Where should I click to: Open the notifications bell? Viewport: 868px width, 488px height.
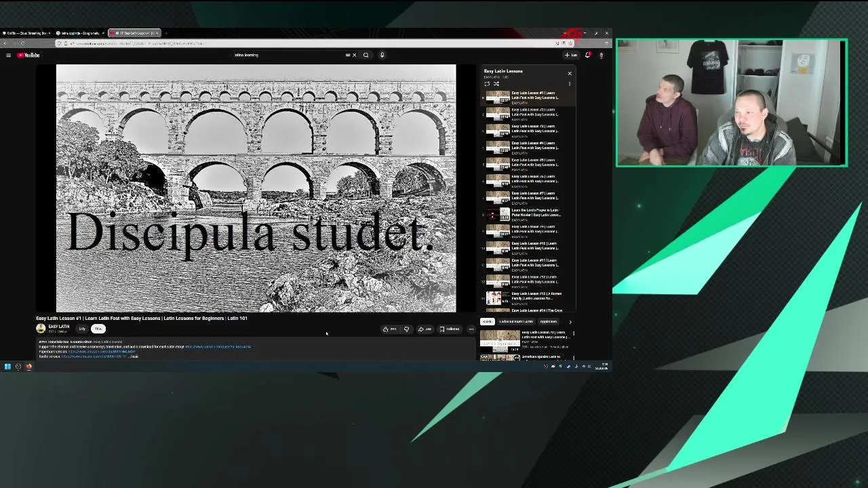tap(587, 55)
